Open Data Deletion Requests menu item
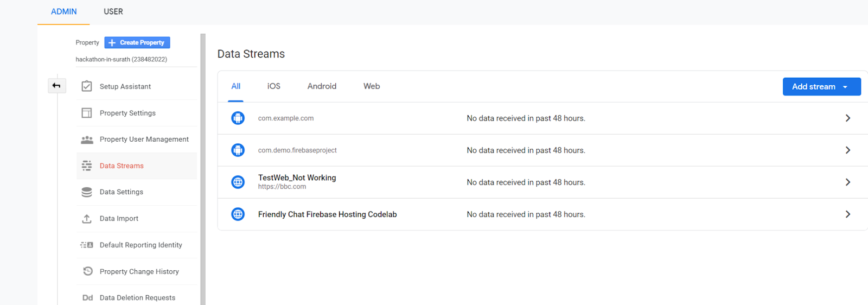This screenshot has height=305, width=868. (137, 297)
